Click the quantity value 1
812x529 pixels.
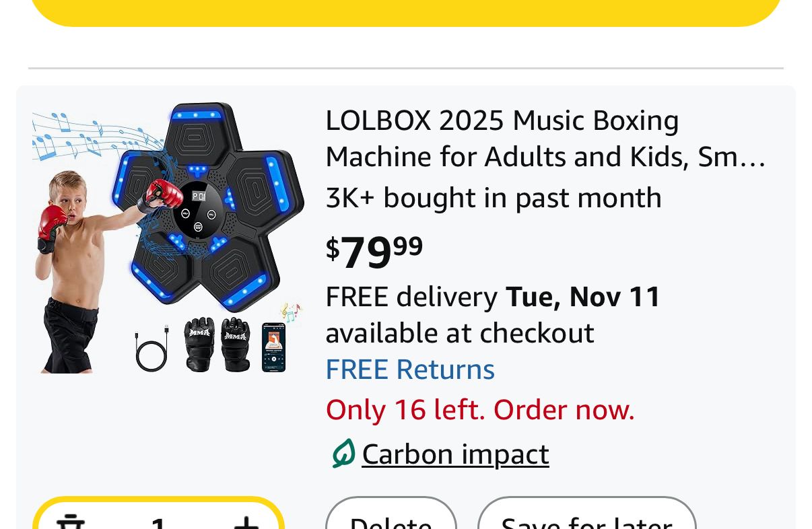[x=158, y=522]
